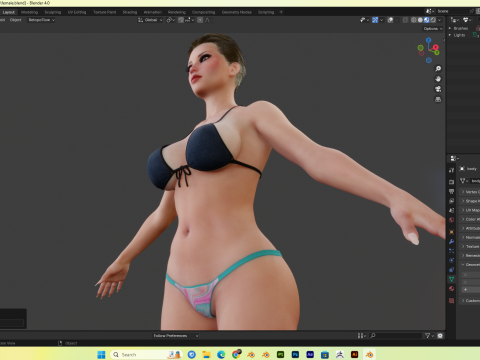Open the green Object Data mesh tab
The width and height of the screenshot is (480, 360).
click(x=451, y=279)
